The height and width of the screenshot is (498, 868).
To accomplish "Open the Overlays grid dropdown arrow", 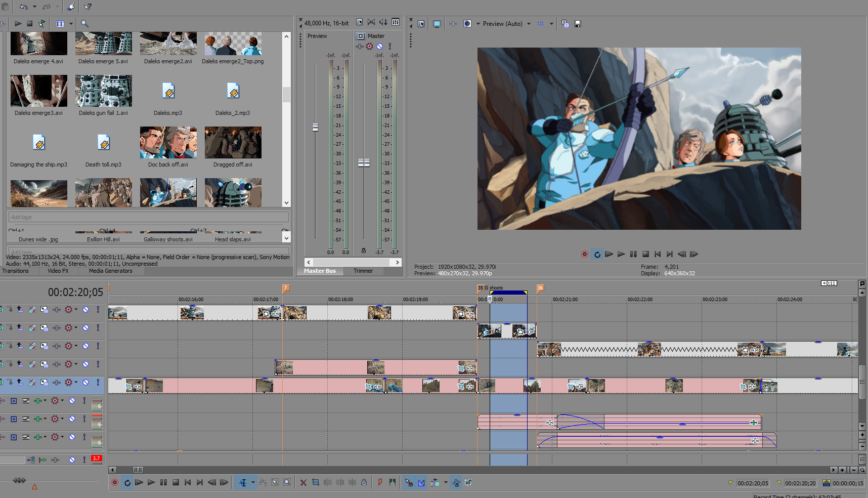I will 551,24.
